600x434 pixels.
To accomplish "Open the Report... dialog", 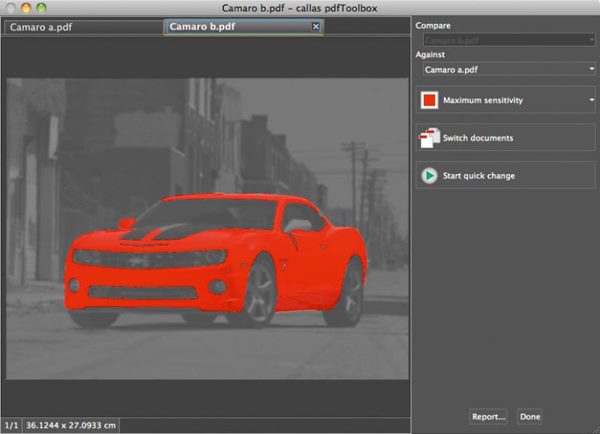I will pyautogui.click(x=488, y=417).
